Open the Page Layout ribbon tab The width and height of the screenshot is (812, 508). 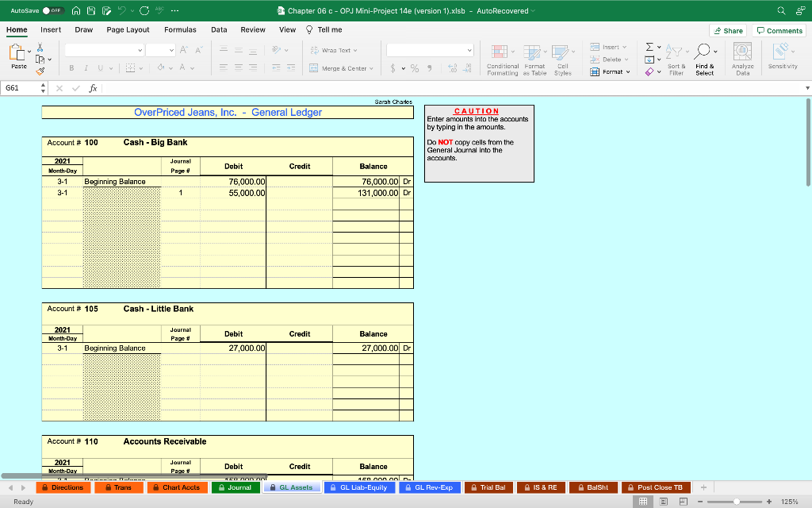[128, 29]
